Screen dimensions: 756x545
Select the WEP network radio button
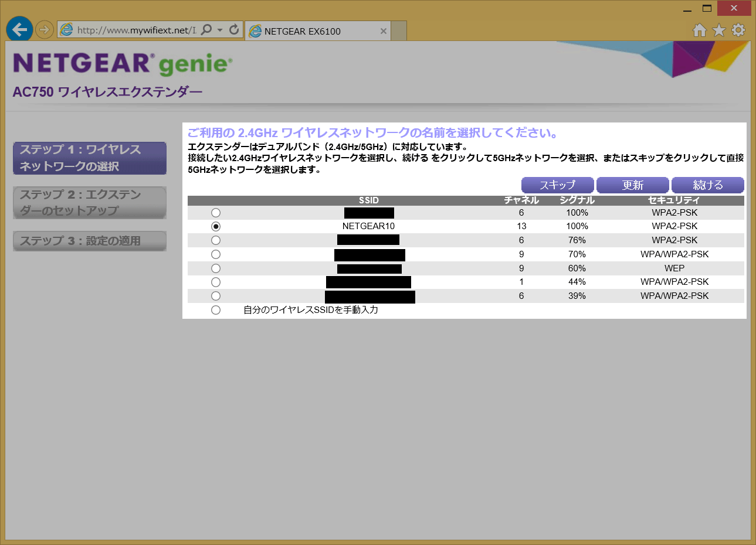click(x=216, y=268)
